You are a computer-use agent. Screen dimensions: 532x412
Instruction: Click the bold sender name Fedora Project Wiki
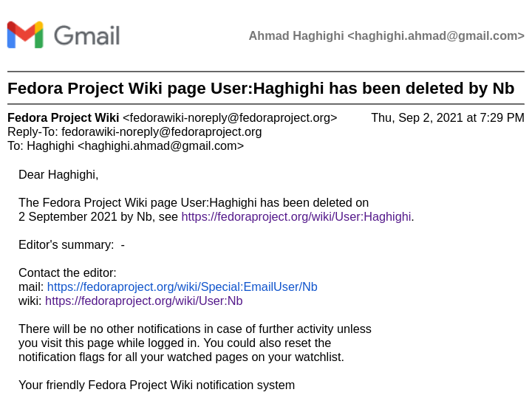pyautogui.click(x=63, y=117)
